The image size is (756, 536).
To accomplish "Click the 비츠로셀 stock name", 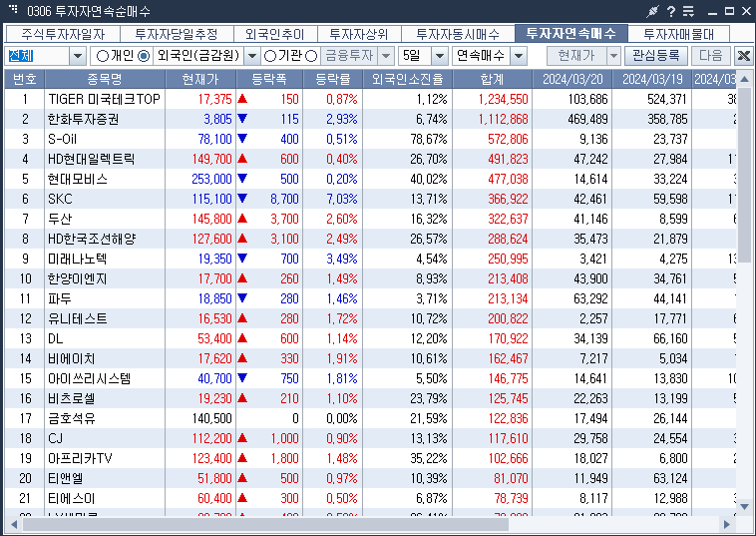I will 72,398.
